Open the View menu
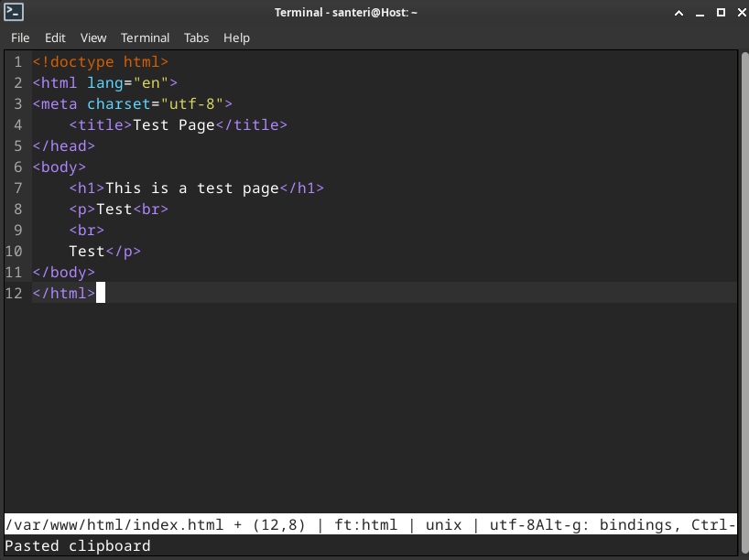749x560 pixels. coord(93,38)
